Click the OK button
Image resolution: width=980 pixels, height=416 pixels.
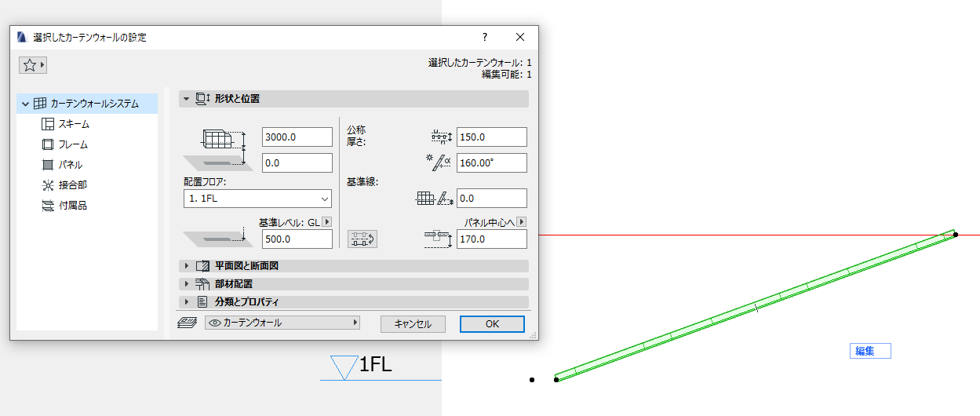tap(492, 323)
